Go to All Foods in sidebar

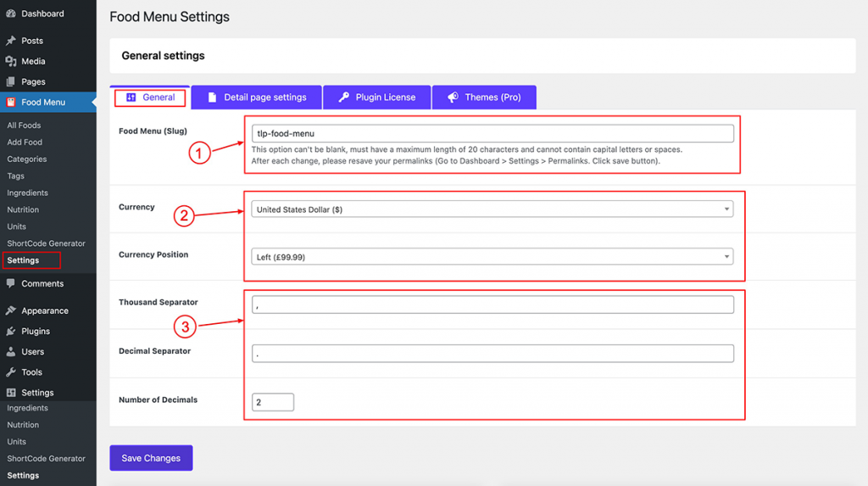(x=24, y=126)
